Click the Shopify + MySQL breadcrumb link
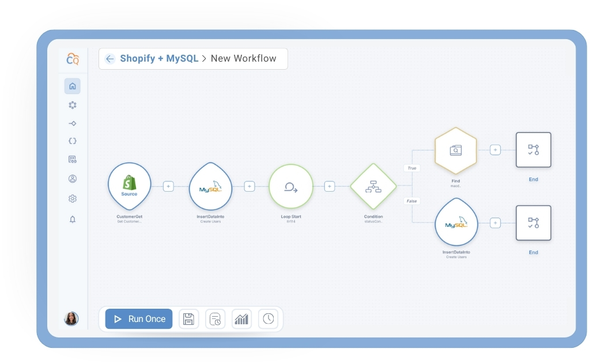590x364 pixels. coord(159,59)
